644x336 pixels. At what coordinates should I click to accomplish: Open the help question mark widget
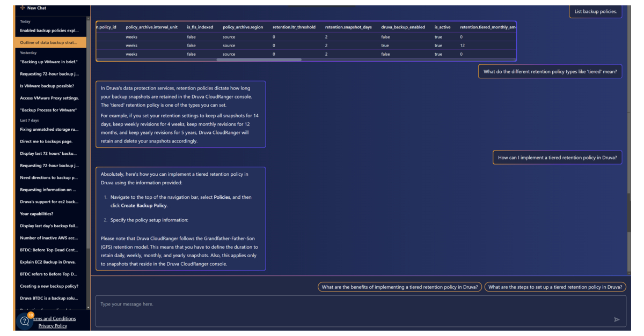[24, 321]
